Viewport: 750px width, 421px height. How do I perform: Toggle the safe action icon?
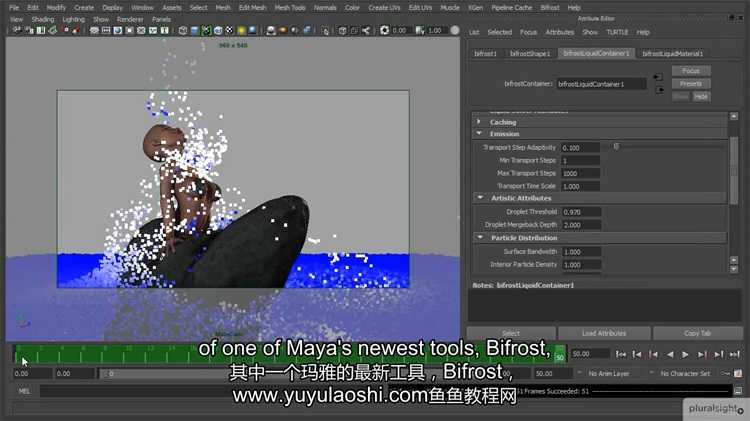(x=153, y=31)
